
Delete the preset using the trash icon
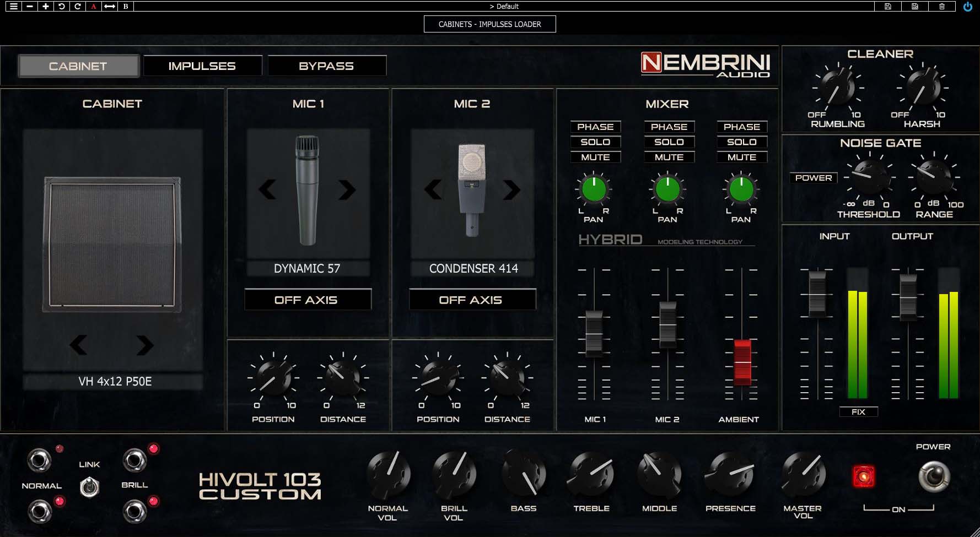[x=944, y=6]
